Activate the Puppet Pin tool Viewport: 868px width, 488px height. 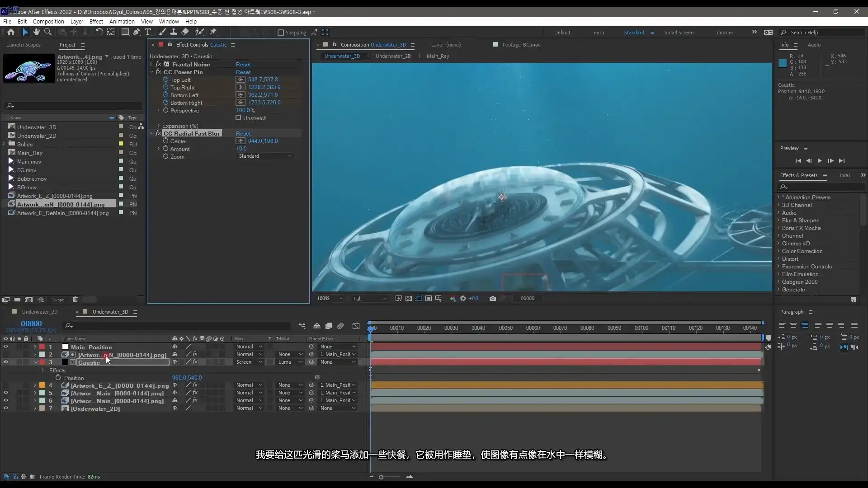click(214, 32)
